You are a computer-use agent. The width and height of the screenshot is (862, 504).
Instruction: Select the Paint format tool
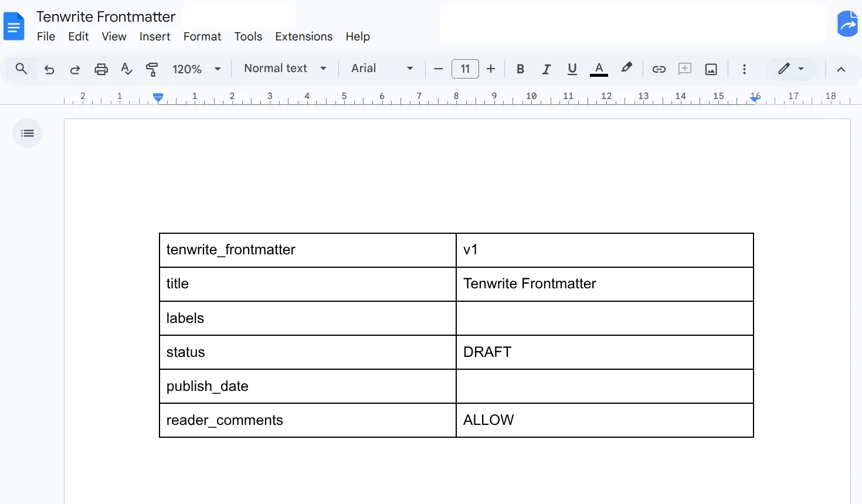click(x=152, y=69)
